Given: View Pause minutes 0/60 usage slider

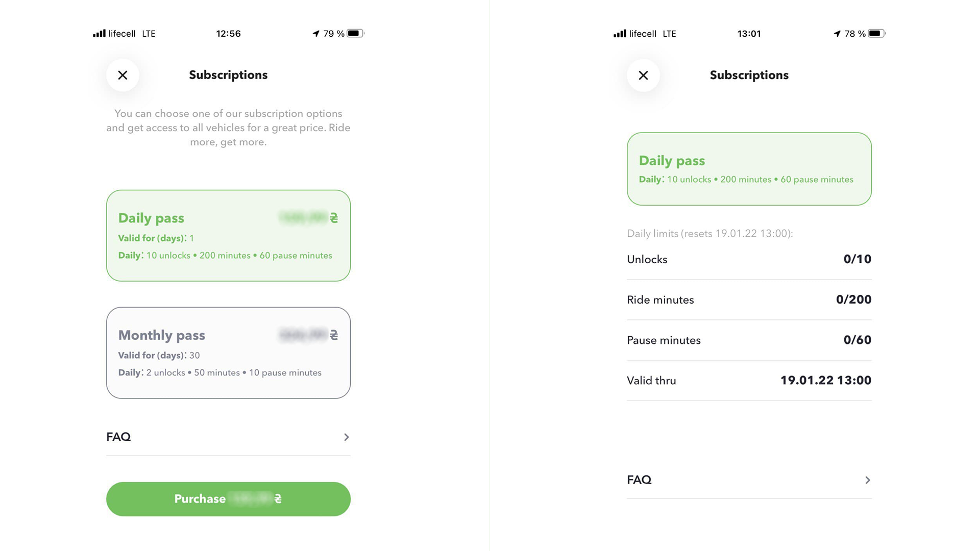Looking at the screenshot, I should (749, 340).
